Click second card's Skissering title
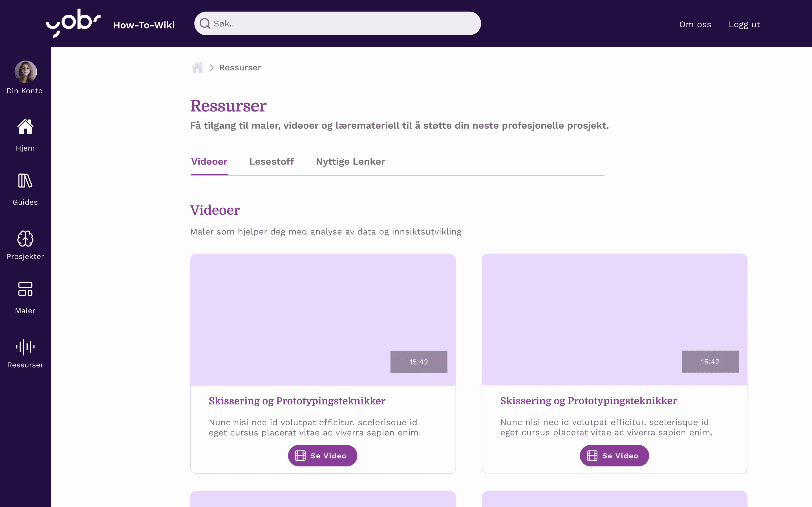 pyautogui.click(x=588, y=401)
